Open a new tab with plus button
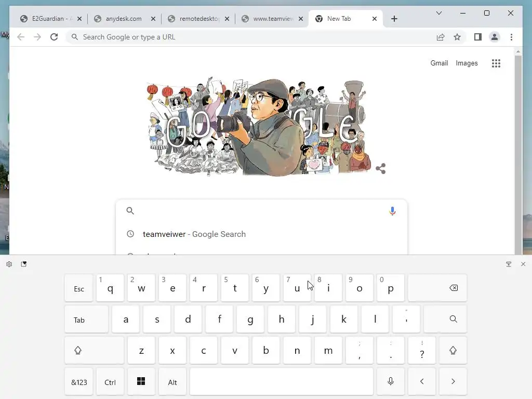The image size is (532, 399). tap(394, 19)
